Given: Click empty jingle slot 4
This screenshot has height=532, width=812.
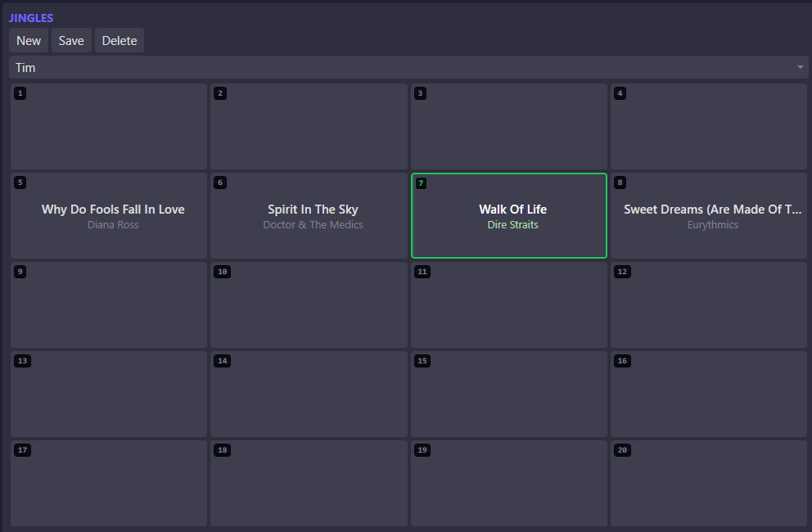Looking at the screenshot, I should (x=709, y=127).
